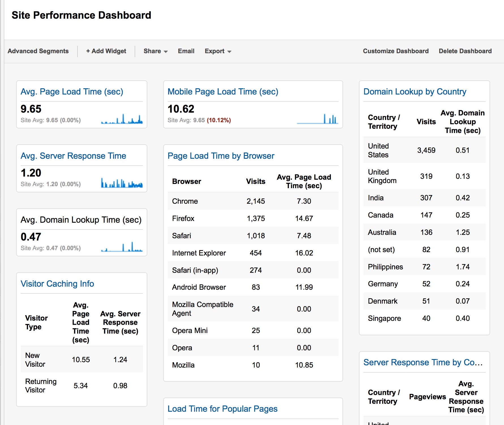Select the Safari row with 1,018 visits

253,236
